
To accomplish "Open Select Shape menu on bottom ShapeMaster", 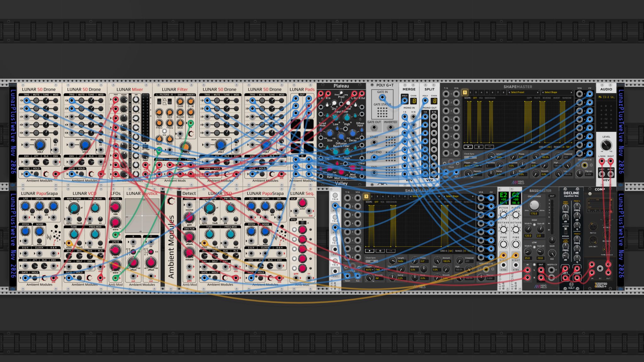I will (x=459, y=196).
